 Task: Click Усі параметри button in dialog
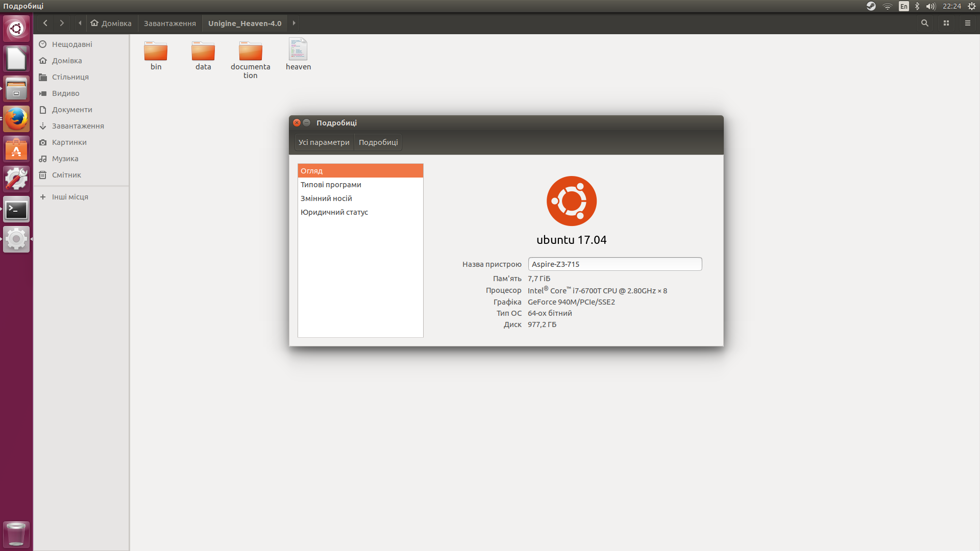(x=324, y=142)
